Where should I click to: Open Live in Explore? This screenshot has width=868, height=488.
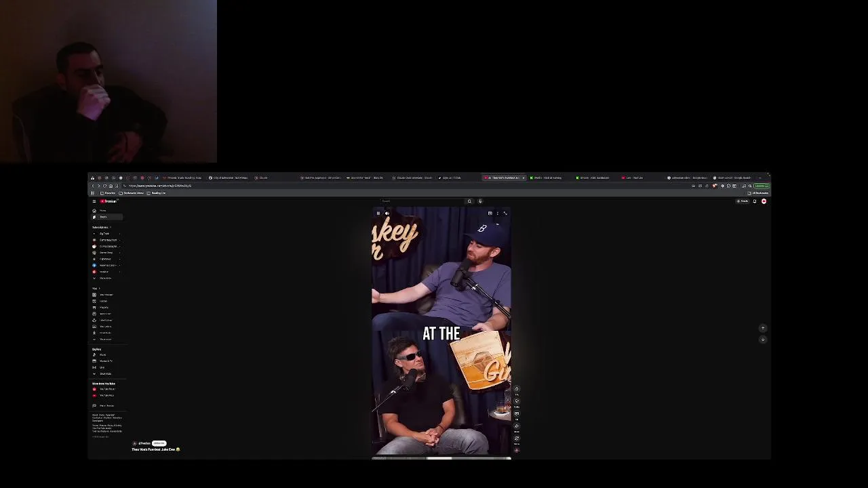click(106, 367)
